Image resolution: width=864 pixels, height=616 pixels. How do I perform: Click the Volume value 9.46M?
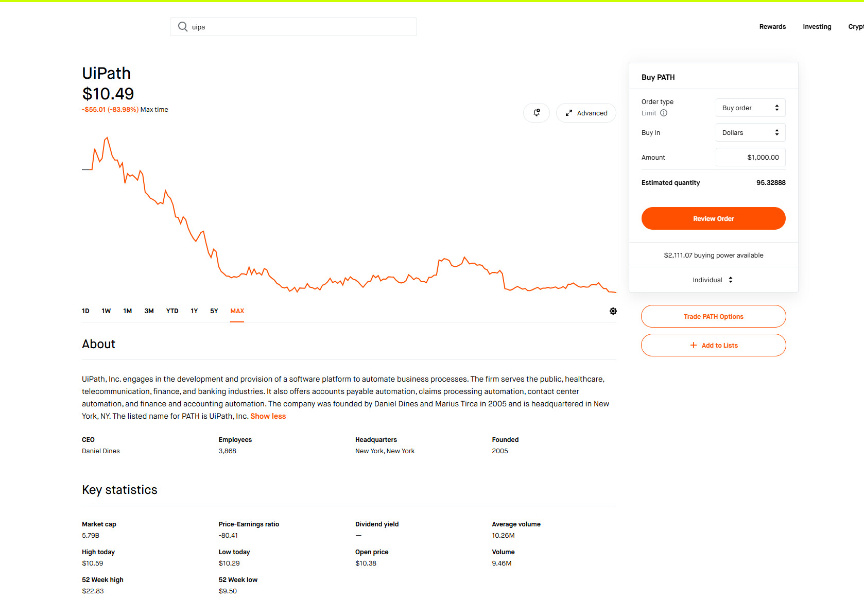[x=502, y=563]
